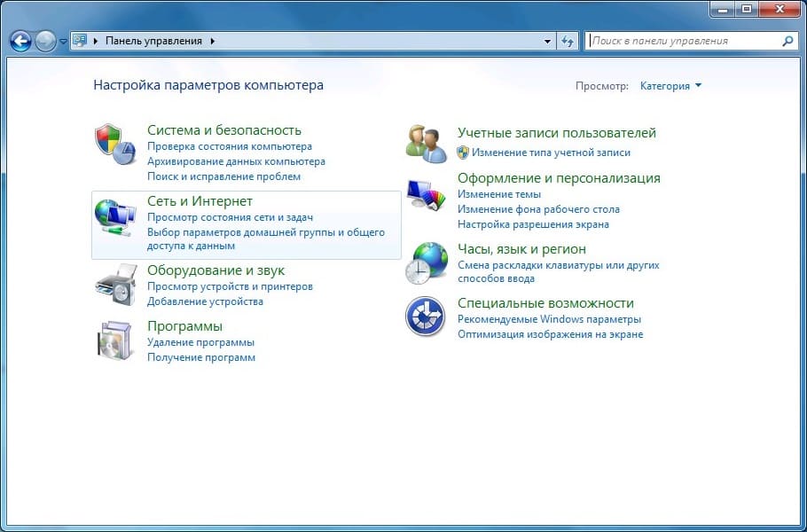Click Изменение фона рабочего стола link

(x=539, y=209)
